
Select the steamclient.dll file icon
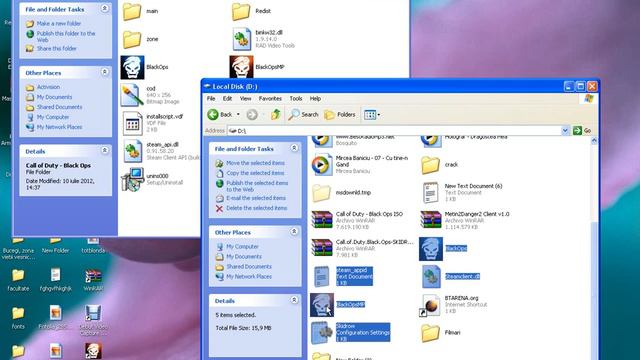[x=431, y=276]
